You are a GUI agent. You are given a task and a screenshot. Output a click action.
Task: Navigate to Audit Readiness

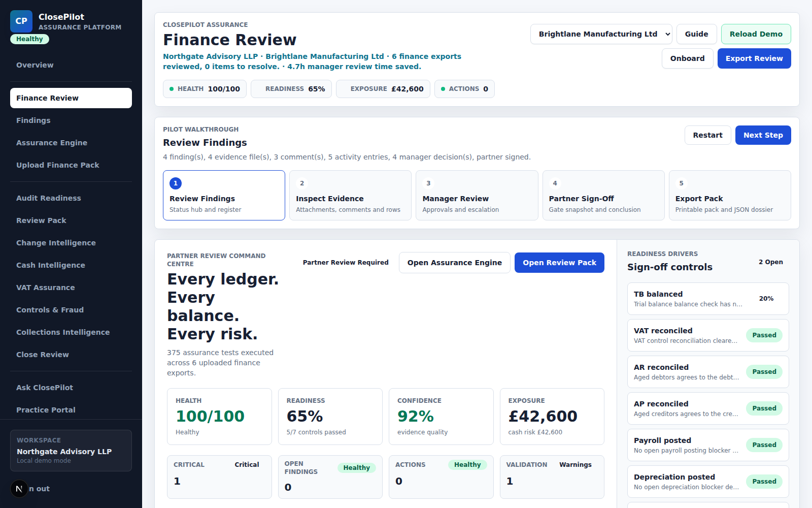tap(71, 198)
